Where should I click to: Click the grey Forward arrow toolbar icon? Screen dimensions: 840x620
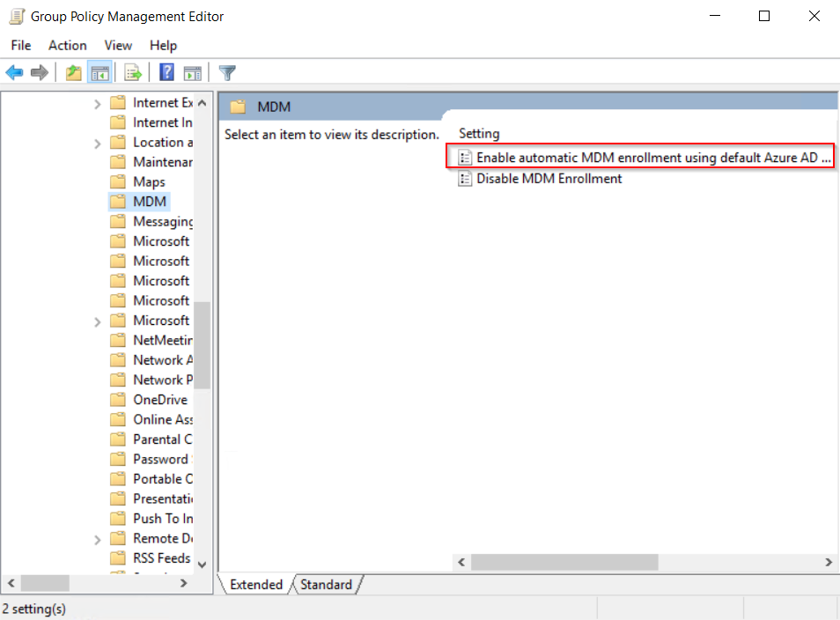pyautogui.click(x=40, y=72)
